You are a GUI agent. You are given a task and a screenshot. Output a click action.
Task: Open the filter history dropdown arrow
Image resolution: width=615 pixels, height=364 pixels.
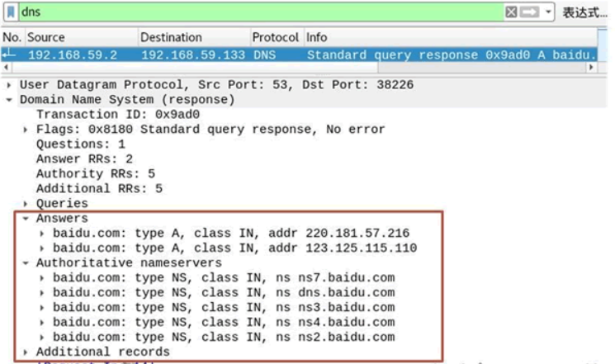coord(548,12)
